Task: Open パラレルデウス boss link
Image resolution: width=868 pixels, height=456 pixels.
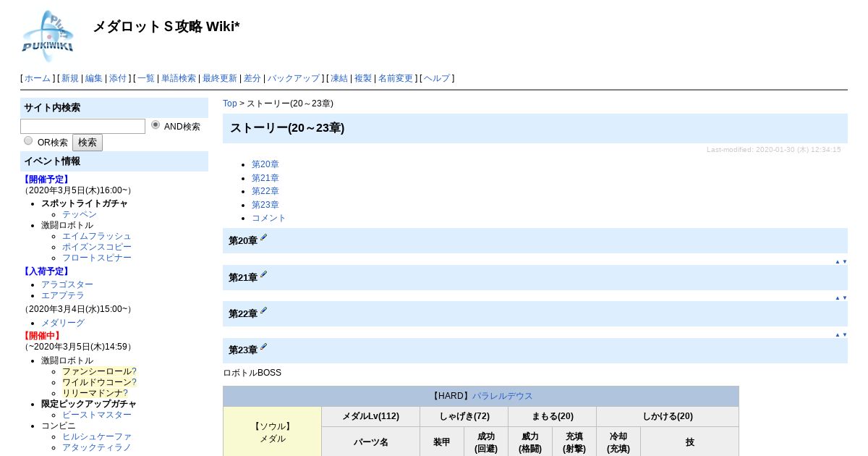Action: pos(503,396)
